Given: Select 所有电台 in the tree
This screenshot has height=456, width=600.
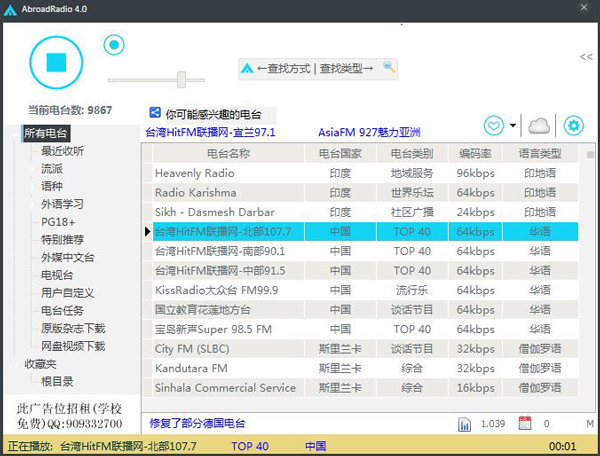Looking at the screenshot, I should (x=46, y=133).
